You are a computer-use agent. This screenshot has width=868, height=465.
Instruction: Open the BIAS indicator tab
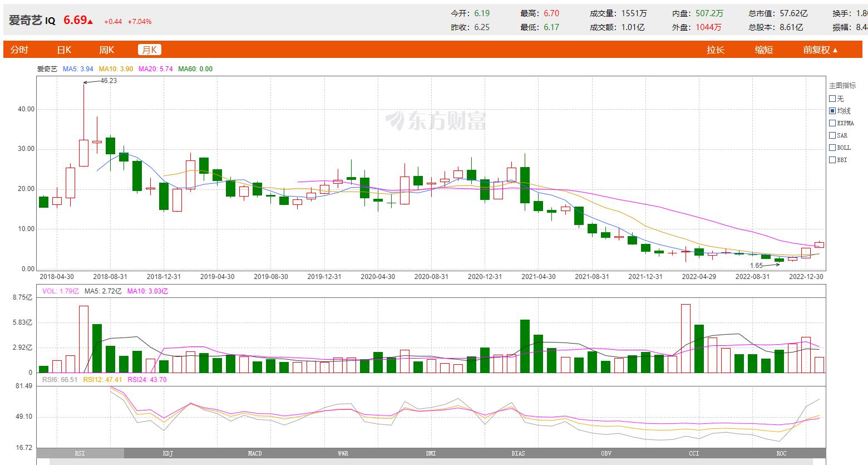518,453
